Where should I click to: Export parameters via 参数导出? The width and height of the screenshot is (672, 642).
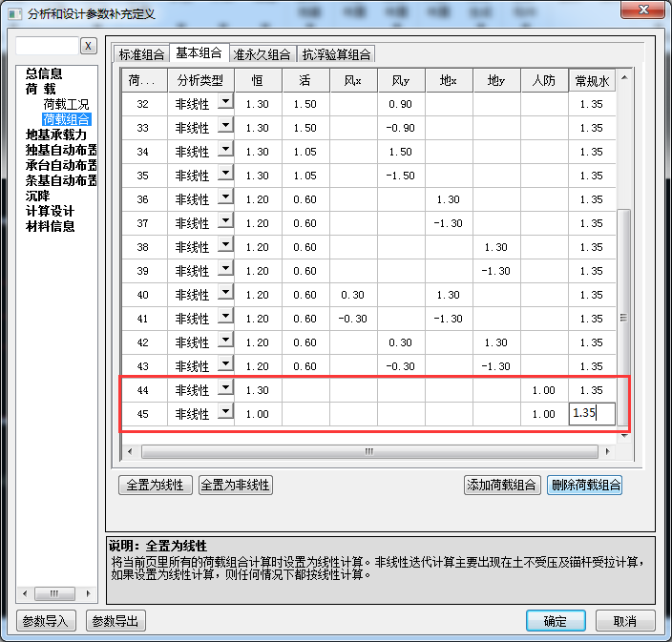pos(115,621)
